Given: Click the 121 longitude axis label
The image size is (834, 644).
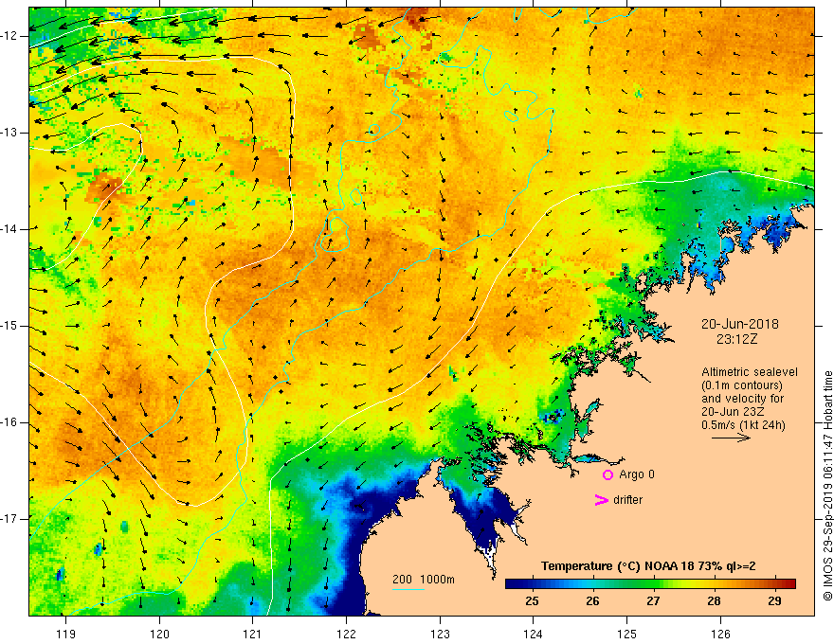Looking at the screenshot, I should pyautogui.click(x=253, y=634).
